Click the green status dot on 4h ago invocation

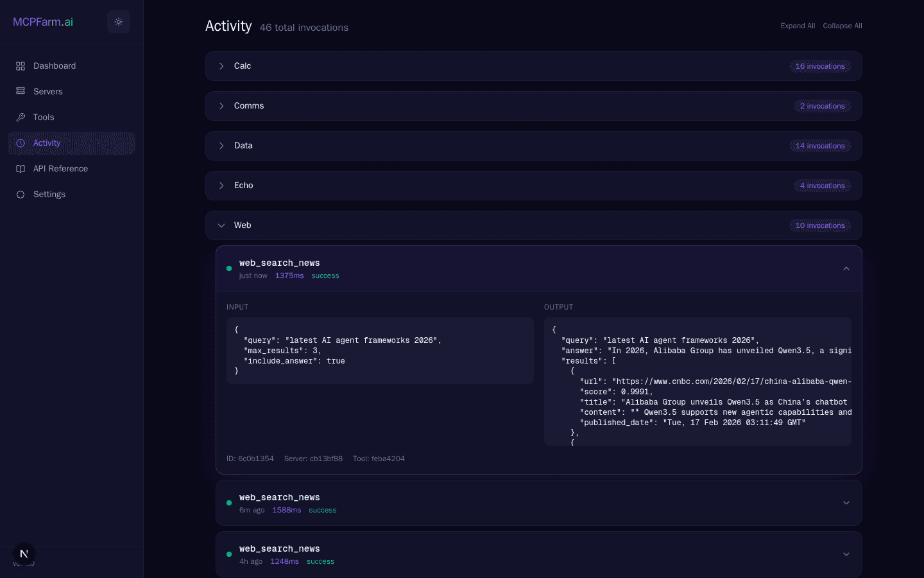229,554
